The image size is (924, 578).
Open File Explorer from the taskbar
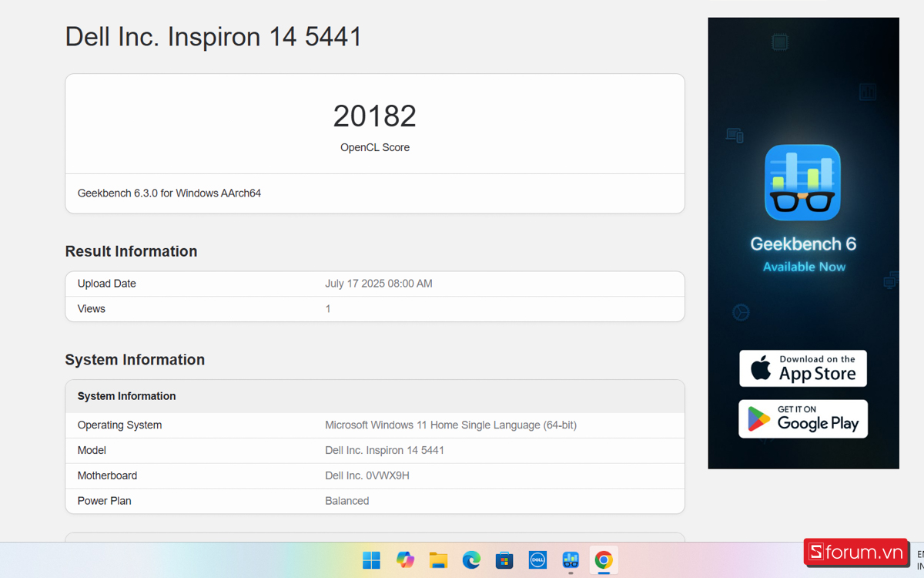[x=438, y=560]
